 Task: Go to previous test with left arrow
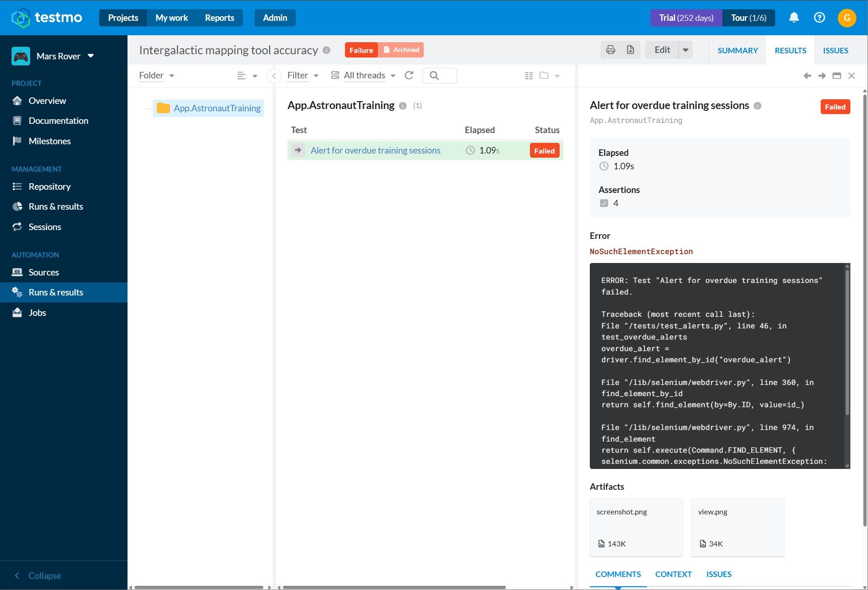tap(807, 76)
